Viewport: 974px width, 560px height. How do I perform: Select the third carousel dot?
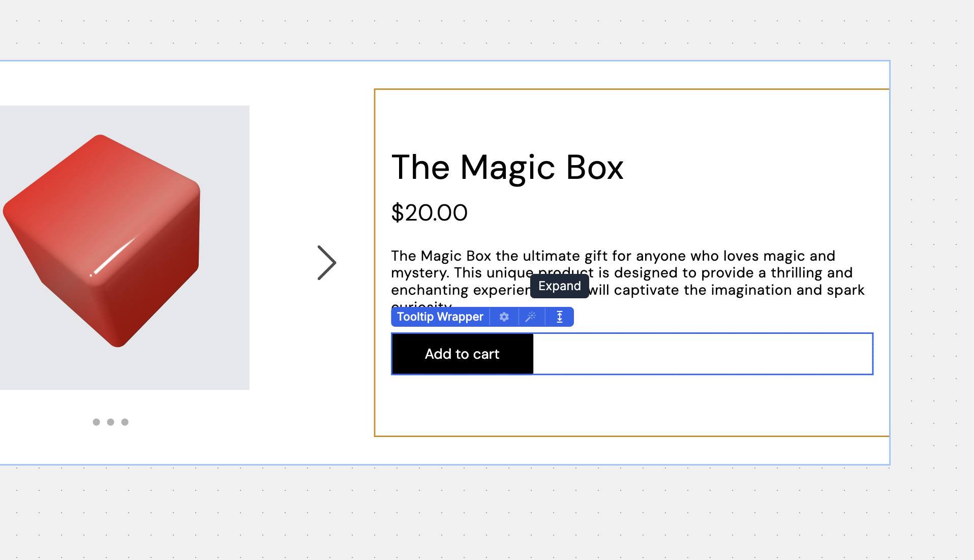point(125,422)
